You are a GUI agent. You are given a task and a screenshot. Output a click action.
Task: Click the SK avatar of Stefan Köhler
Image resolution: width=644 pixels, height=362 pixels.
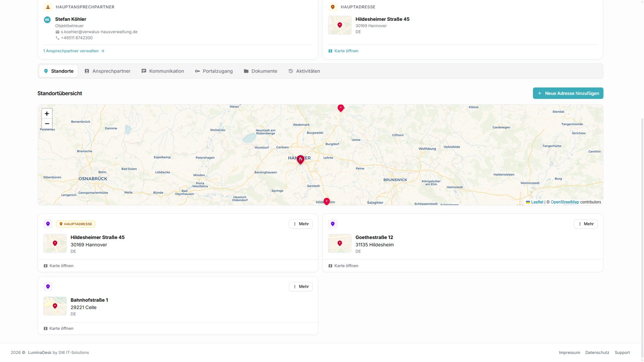(x=47, y=20)
